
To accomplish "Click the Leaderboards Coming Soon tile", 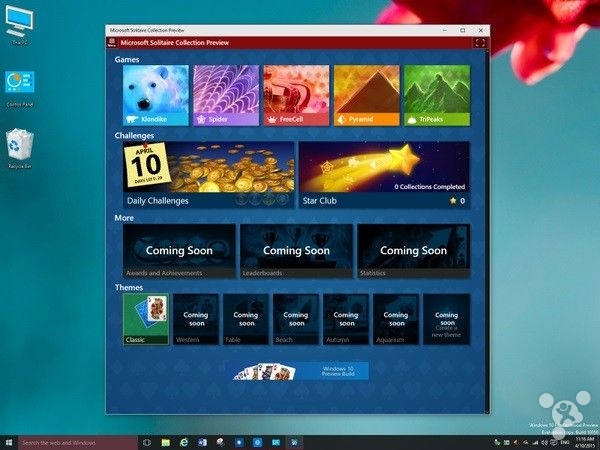I will point(296,251).
